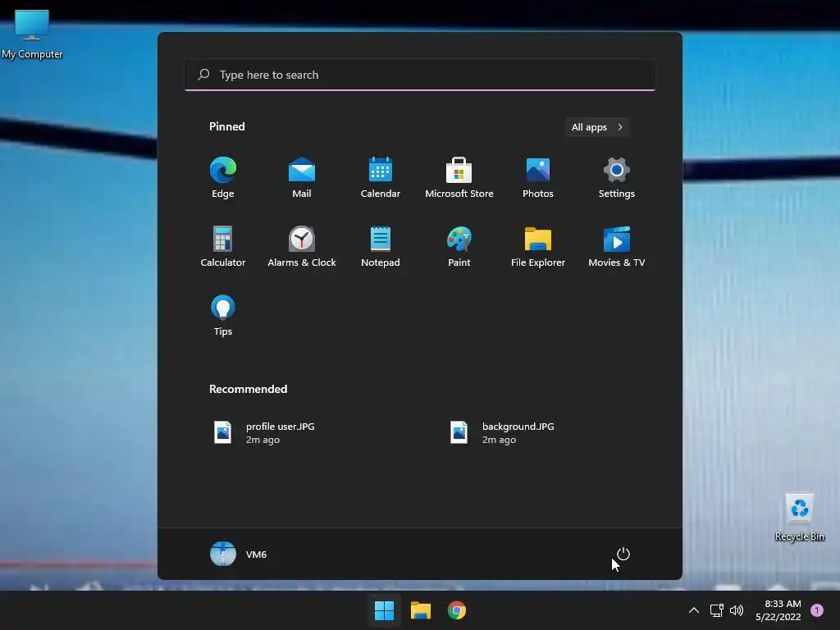
Task: Open Settings from the pinned apps
Action: point(617,178)
